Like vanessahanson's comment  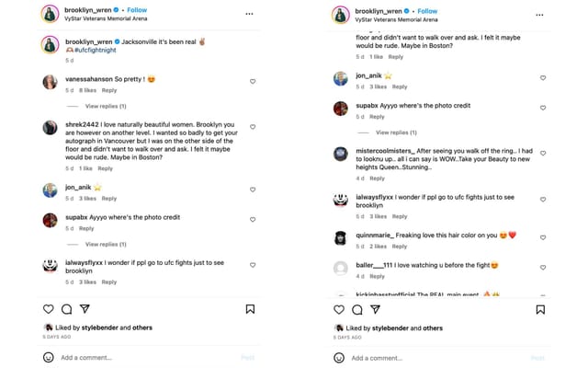tap(253, 81)
